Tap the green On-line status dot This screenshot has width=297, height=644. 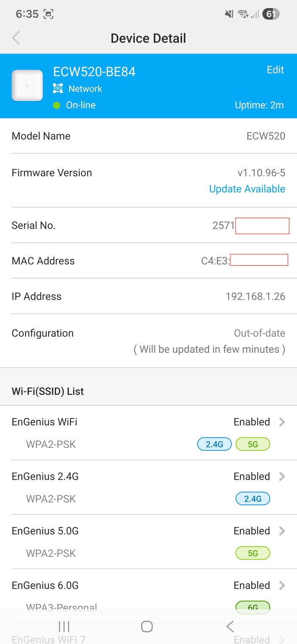tap(56, 105)
